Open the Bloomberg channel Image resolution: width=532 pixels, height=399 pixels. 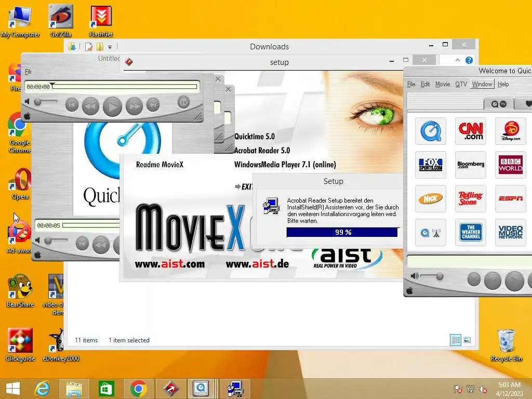pos(471,165)
